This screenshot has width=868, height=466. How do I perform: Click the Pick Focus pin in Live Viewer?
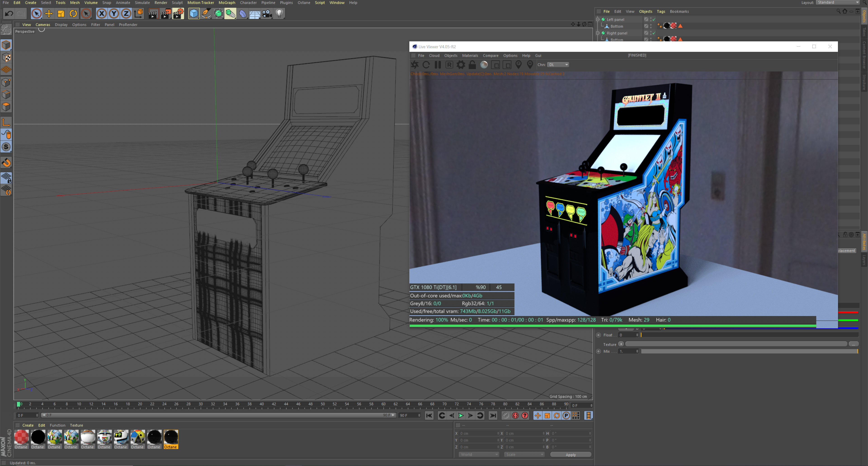[x=519, y=65]
